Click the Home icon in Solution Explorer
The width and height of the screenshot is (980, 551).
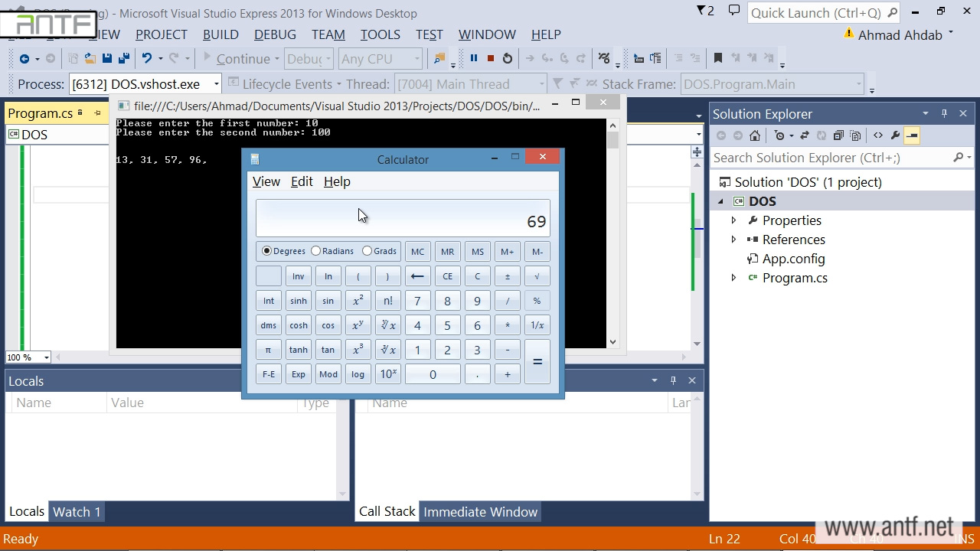point(755,135)
